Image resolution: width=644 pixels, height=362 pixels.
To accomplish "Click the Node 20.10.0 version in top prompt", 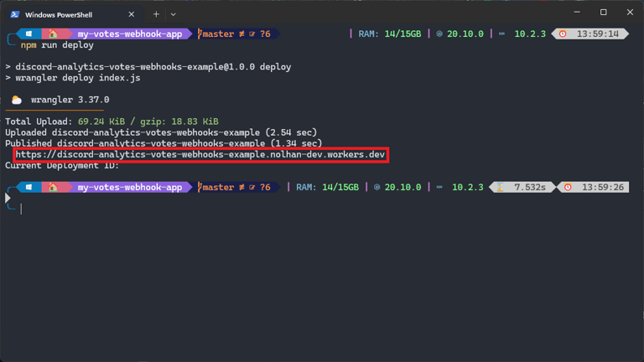I will coord(459,34).
